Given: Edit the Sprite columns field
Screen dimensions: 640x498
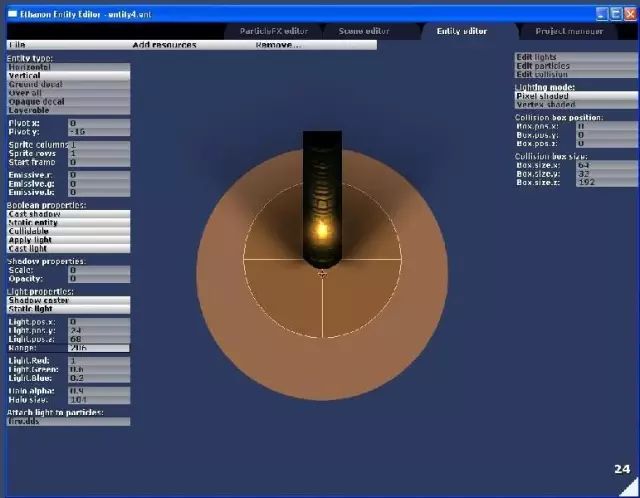Looking at the screenshot, I should (x=99, y=145).
